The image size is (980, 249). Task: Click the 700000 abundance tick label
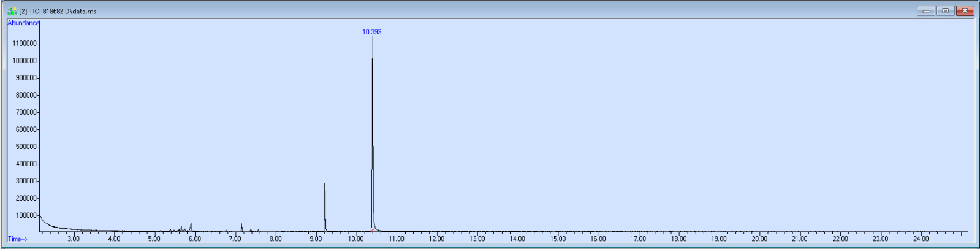26,112
